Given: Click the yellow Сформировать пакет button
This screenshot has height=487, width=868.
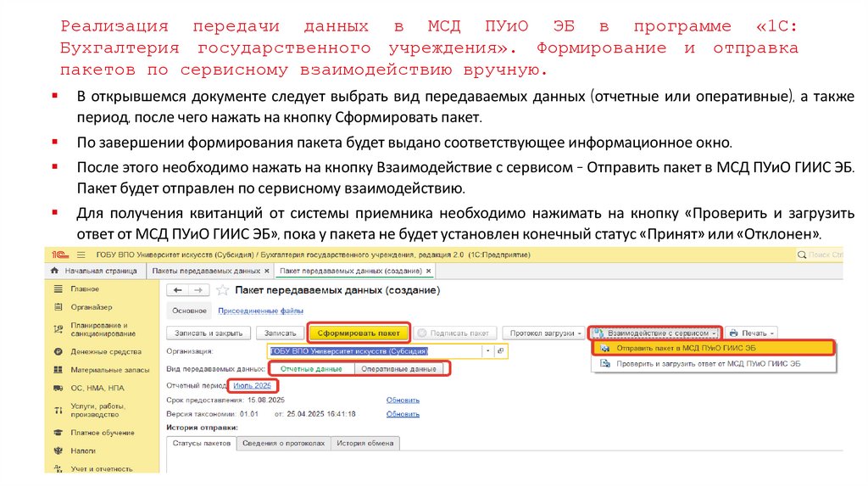Looking at the screenshot, I should [359, 333].
